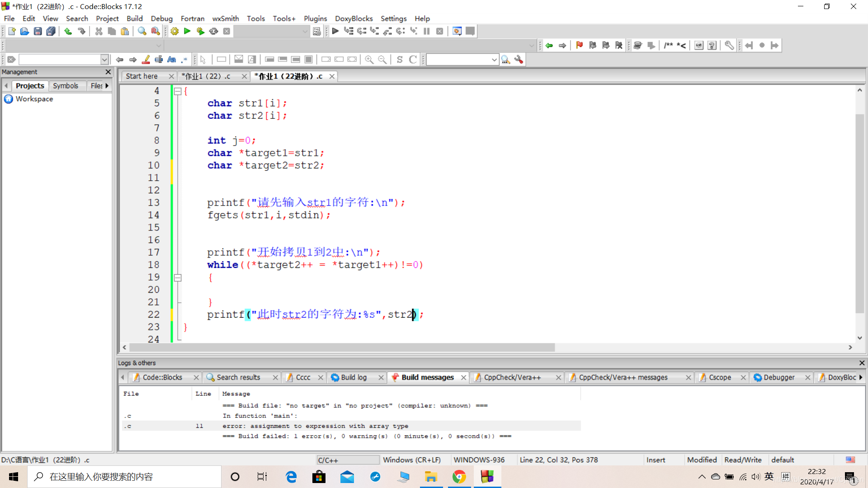
Task: Open the Build menu
Action: coord(134,19)
